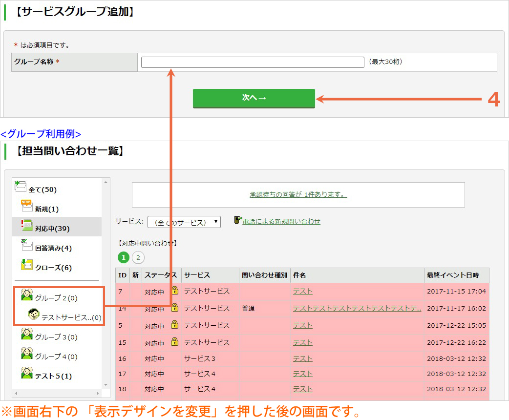Click the 最終イベント日時 column header
The image size is (509, 420).
click(x=456, y=275)
